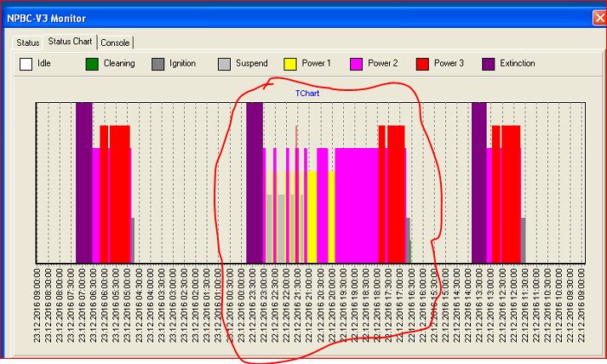This screenshot has width=607, height=364.
Task: Pick the purple Extinction legend swatch
Action: tap(488, 64)
